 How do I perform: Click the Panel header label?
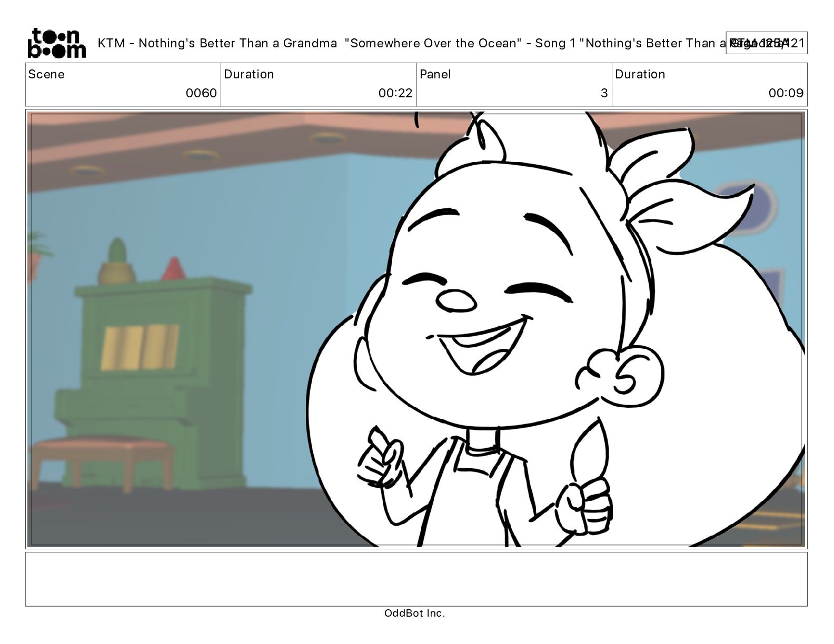435,74
